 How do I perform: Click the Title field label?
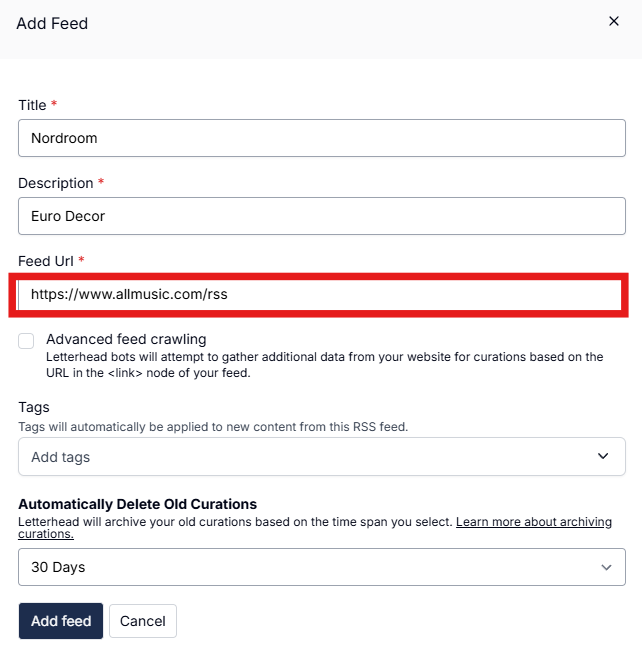[x=33, y=105]
